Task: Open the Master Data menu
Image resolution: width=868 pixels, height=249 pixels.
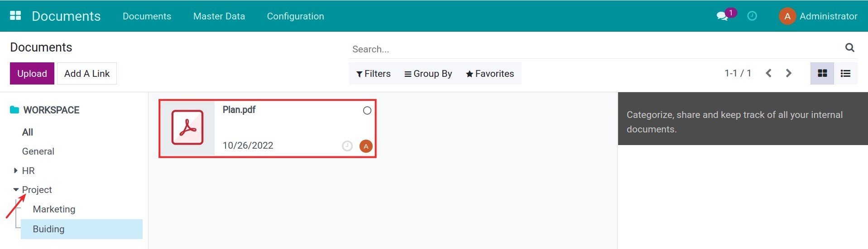Action: 219,16
